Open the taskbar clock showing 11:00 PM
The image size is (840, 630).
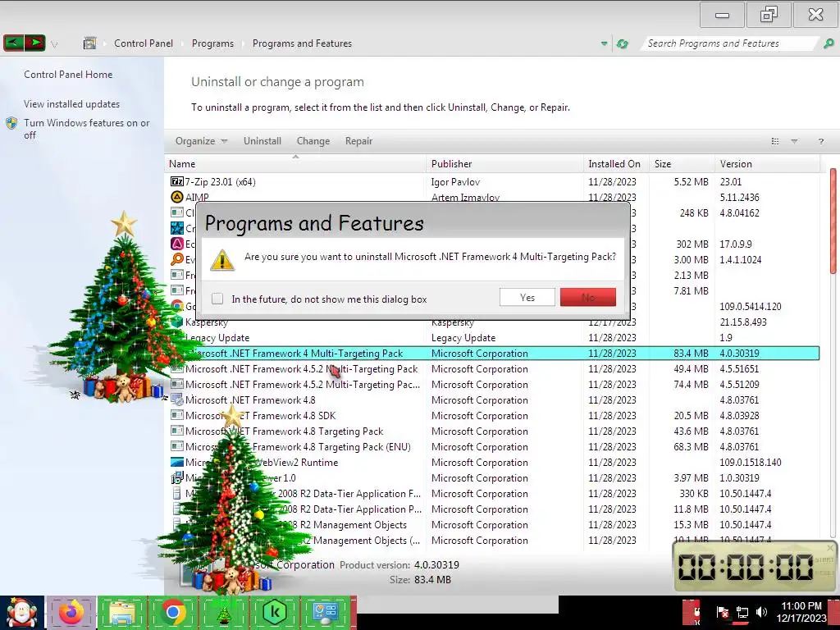(801, 612)
